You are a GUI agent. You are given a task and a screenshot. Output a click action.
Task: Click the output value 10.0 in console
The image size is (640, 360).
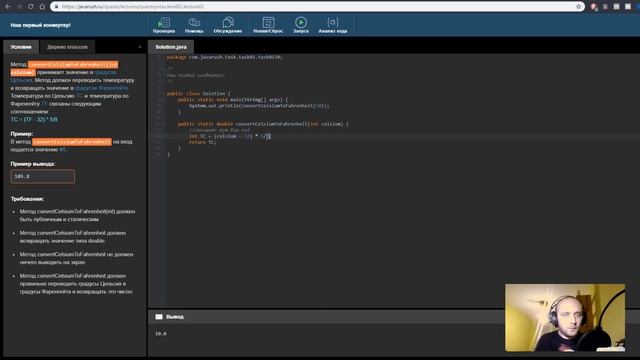point(161,333)
